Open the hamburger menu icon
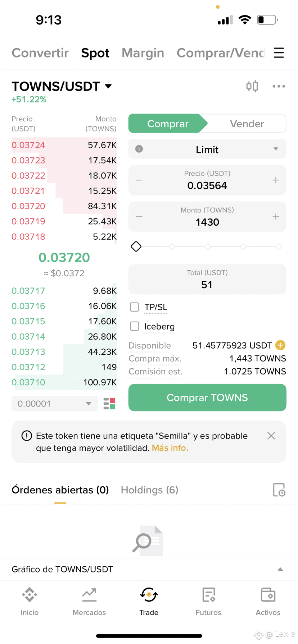Screen dimensions: 298x644 coord(279,53)
